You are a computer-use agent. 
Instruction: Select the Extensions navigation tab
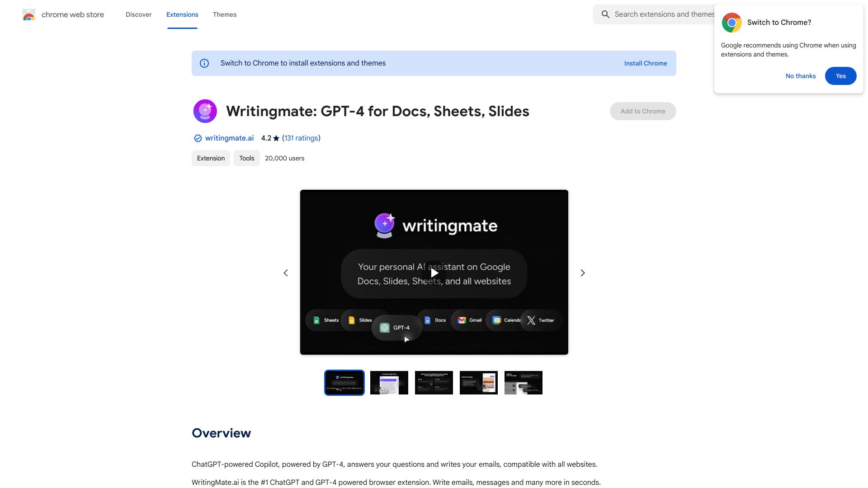182,14
